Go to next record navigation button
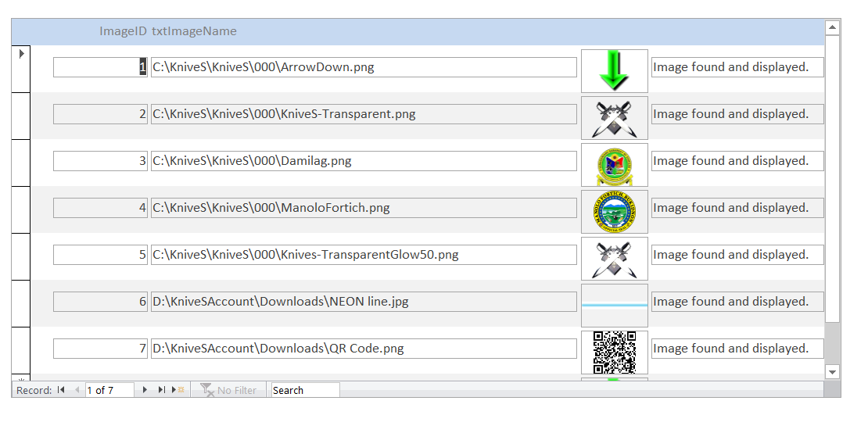This screenshot has width=868, height=433. click(145, 390)
